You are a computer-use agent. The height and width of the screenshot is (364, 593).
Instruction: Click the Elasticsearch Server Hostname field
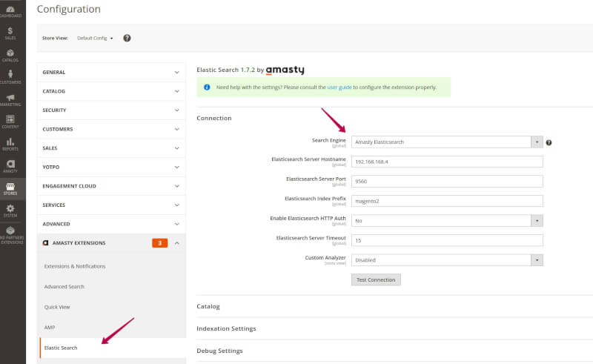(x=447, y=162)
